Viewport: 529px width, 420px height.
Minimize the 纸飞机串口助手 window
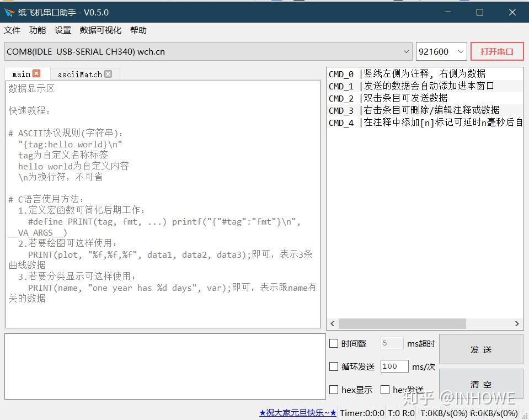tap(448, 13)
